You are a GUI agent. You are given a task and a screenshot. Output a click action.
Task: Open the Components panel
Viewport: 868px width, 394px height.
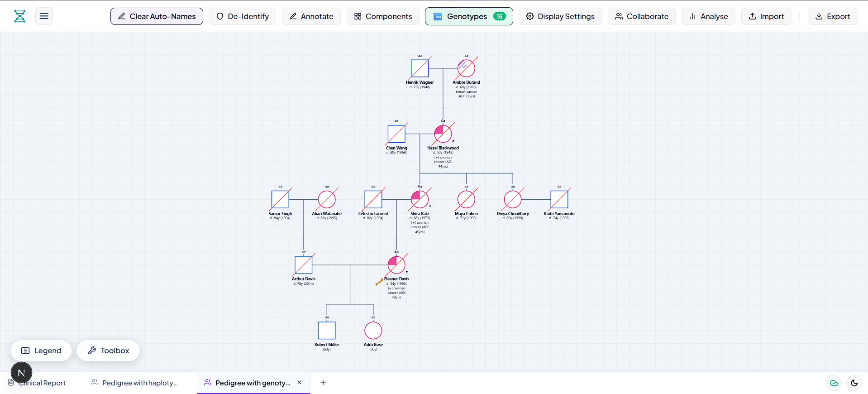point(383,16)
